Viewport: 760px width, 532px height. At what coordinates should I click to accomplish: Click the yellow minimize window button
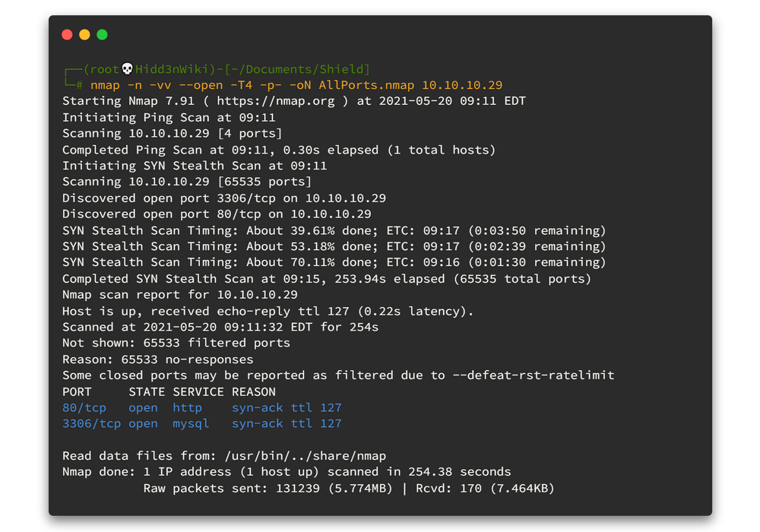click(x=84, y=35)
